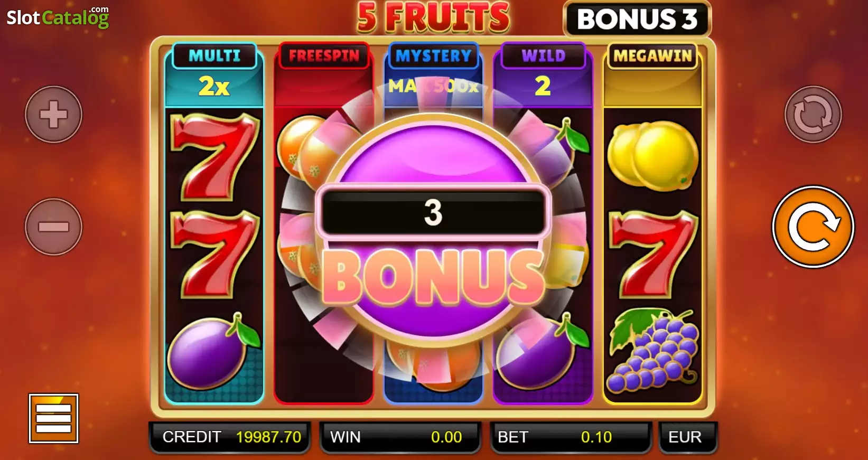Click the plum symbol on Multi reel
The image size is (868, 460).
[214, 351]
